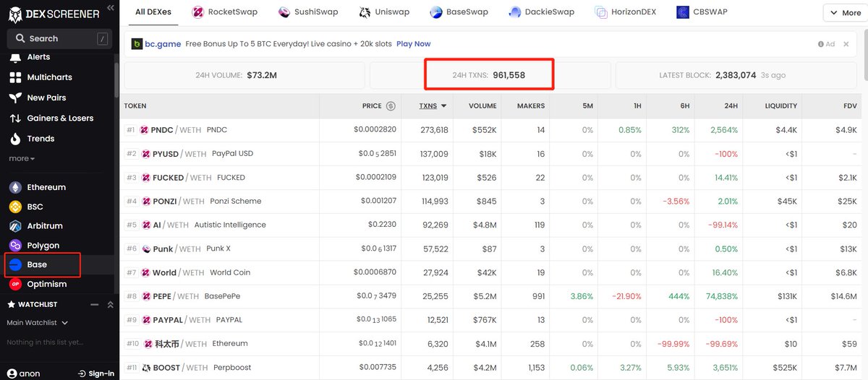The height and width of the screenshot is (380, 868).
Task: Open BOOST / WETH Perpboost row
Action: point(490,368)
